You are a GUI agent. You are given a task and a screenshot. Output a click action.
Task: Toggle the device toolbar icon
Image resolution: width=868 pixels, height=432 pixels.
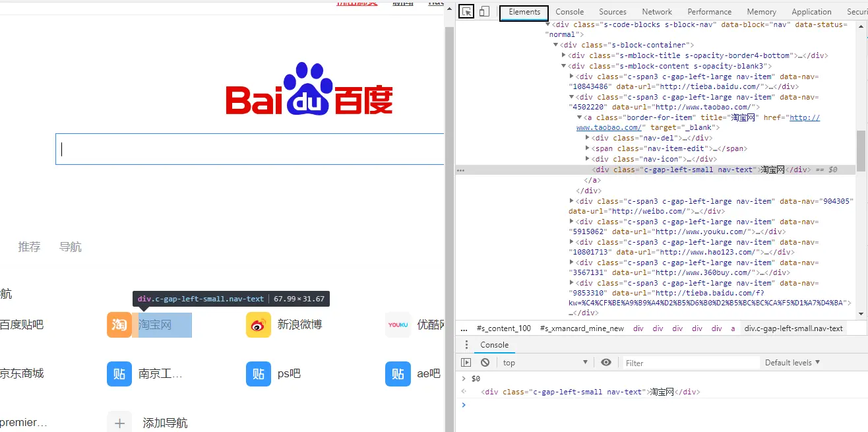484,12
